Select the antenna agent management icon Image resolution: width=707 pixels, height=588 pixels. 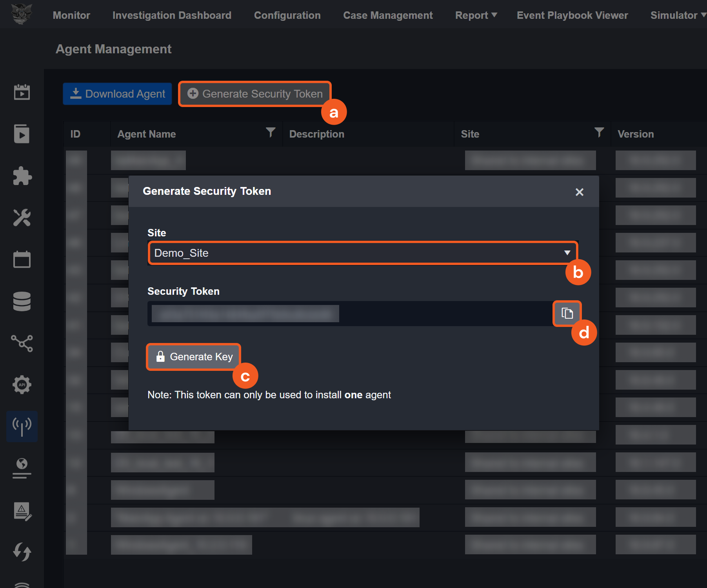pos(22,426)
